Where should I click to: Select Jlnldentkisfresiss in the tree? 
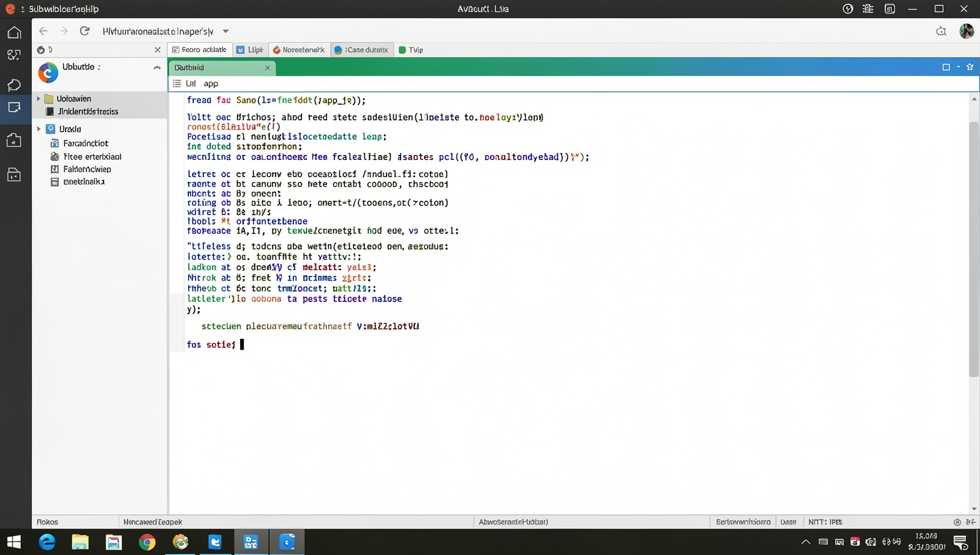coord(88,111)
